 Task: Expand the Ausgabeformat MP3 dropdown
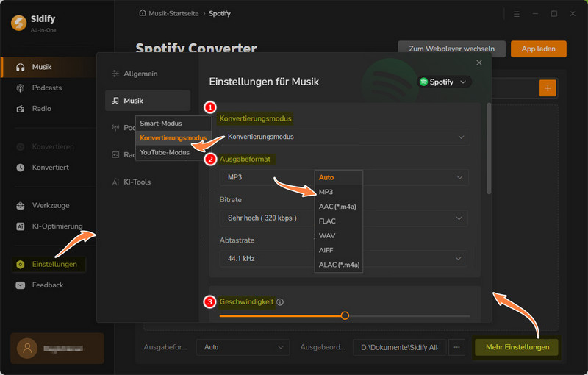click(459, 177)
